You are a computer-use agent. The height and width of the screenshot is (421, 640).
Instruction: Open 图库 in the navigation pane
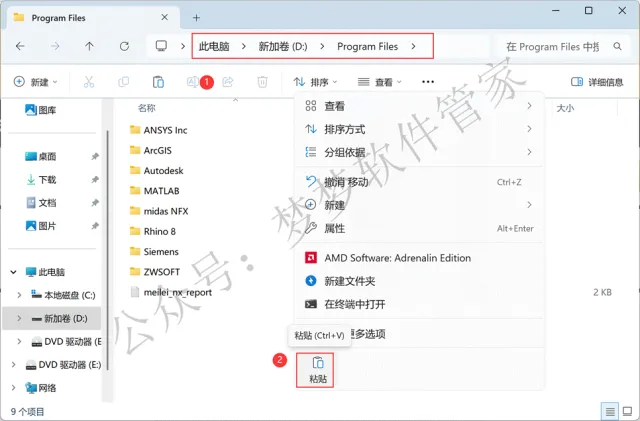coord(40,110)
